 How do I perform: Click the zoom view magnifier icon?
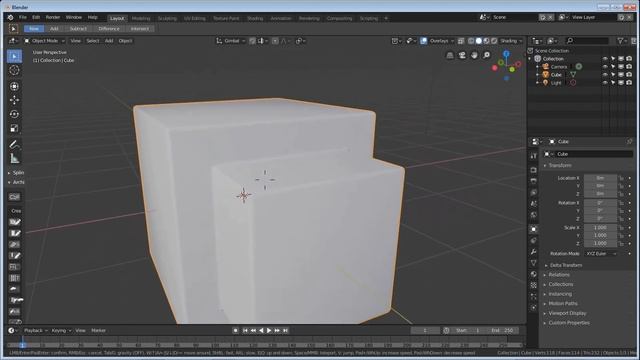point(487,55)
